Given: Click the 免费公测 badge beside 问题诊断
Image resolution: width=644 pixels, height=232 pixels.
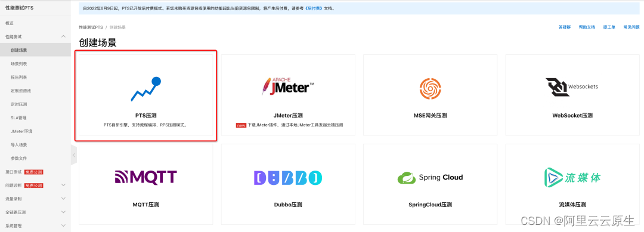Looking at the screenshot, I should pos(33,185).
